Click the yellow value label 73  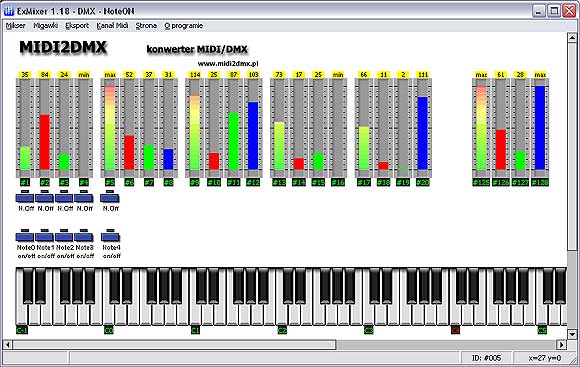click(279, 74)
